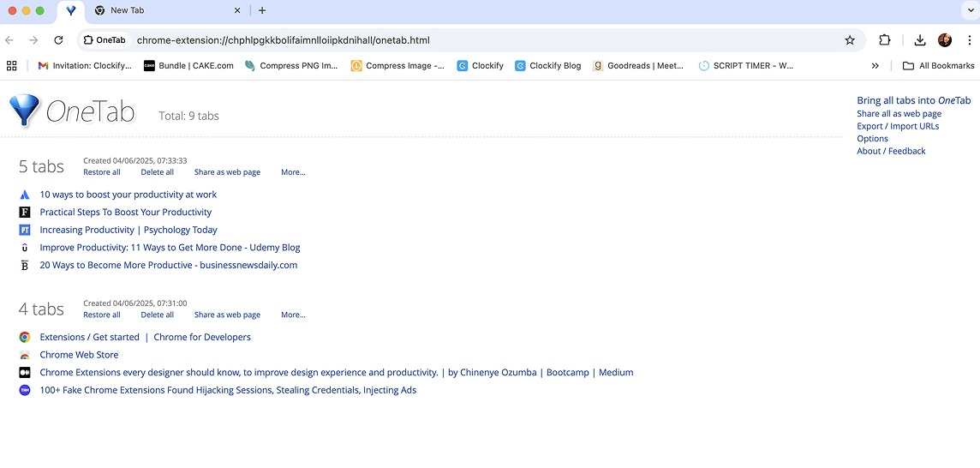
Task: Switch to the New Tab tab
Action: point(168,10)
